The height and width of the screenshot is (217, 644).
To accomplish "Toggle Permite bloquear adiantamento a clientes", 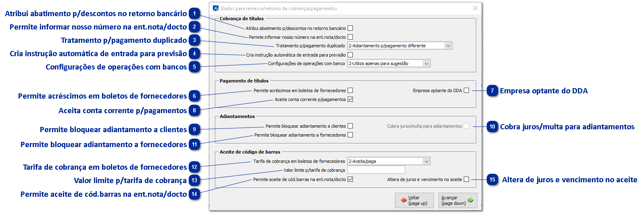I will point(350,126).
